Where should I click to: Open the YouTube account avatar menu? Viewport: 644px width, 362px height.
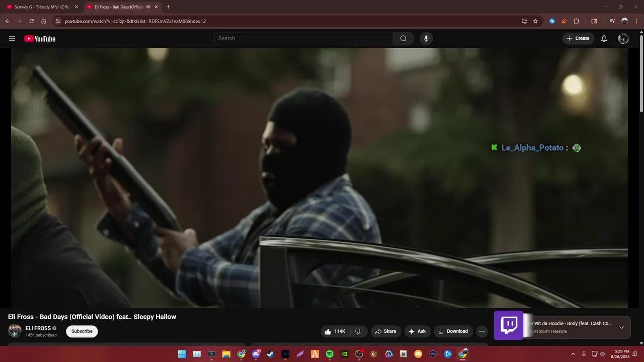[x=623, y=39]
